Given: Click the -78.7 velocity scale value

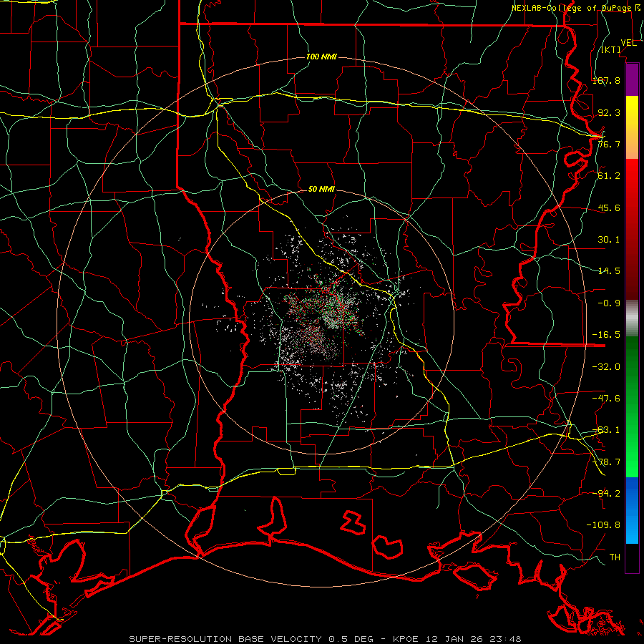Looking at the screenshot, I should (x=606, y=462).
